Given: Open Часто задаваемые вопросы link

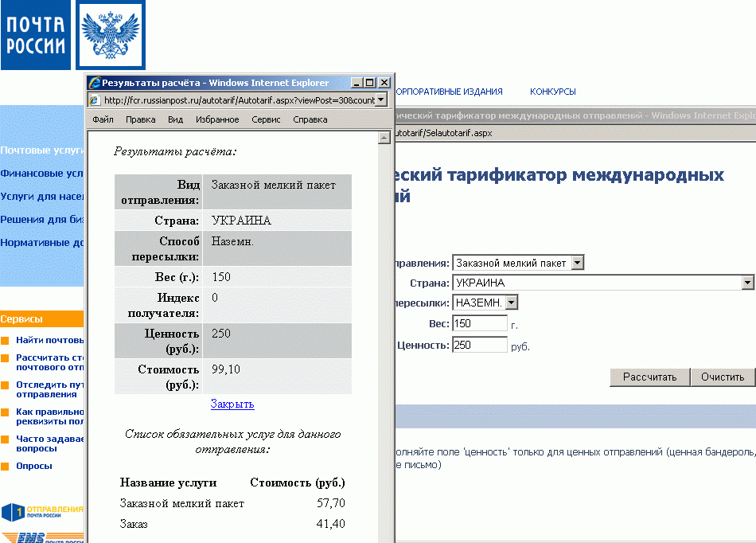Looking at the screenshot, I should tap(49, 443).
